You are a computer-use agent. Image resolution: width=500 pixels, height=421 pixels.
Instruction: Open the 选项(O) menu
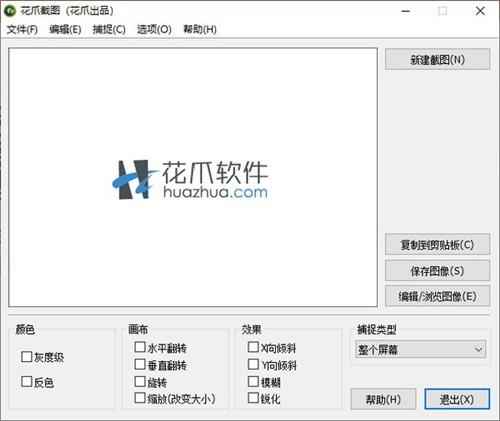tap(154, 30)
